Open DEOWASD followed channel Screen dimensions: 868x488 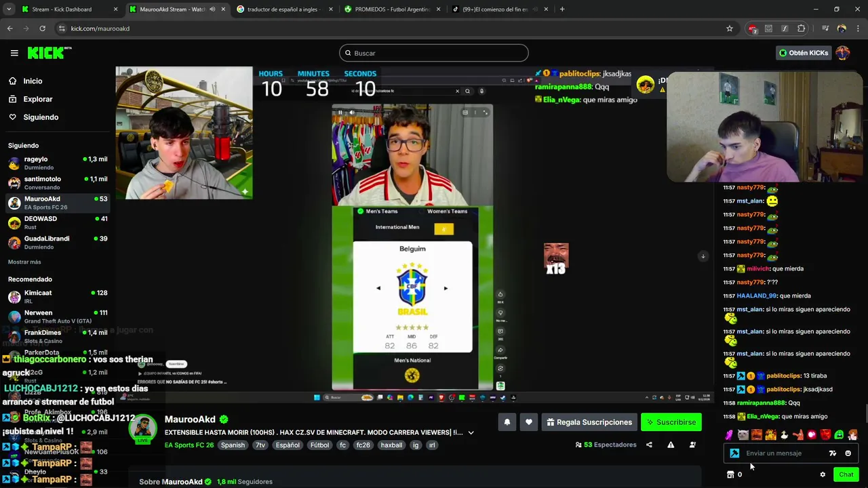(x=58, y=222)
